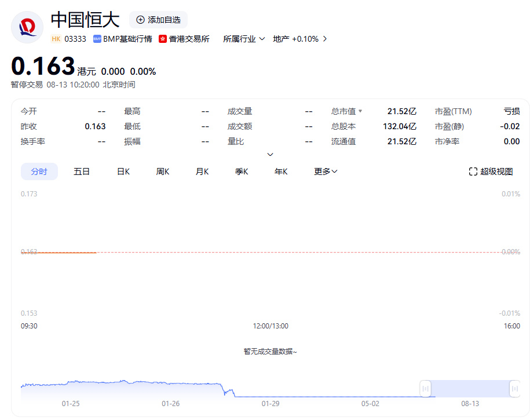
Task: Click the 量比 label
Action: pos(236,141)
